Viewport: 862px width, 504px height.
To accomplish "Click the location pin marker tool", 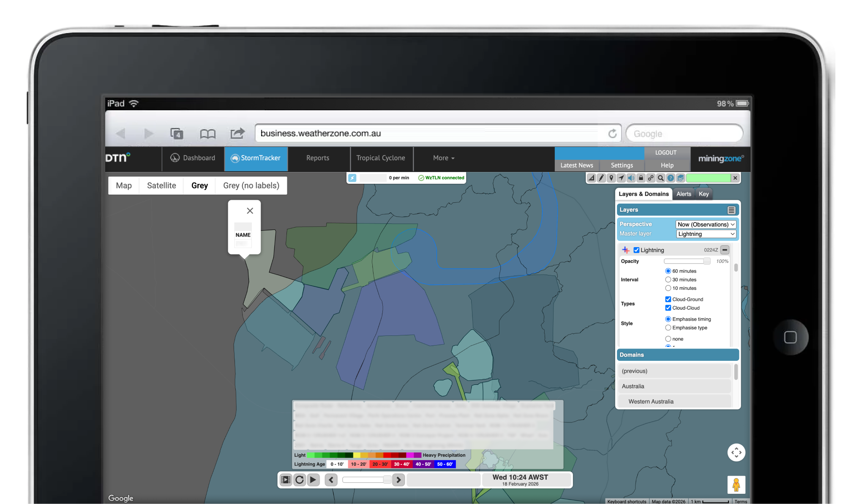I will tap(611, 178).
